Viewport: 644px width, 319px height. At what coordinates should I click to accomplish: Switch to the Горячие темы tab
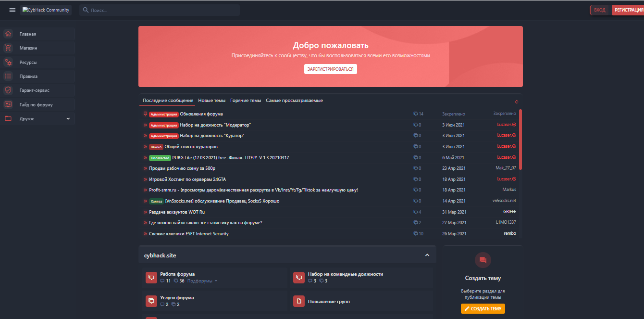click(x=246, y=101)
